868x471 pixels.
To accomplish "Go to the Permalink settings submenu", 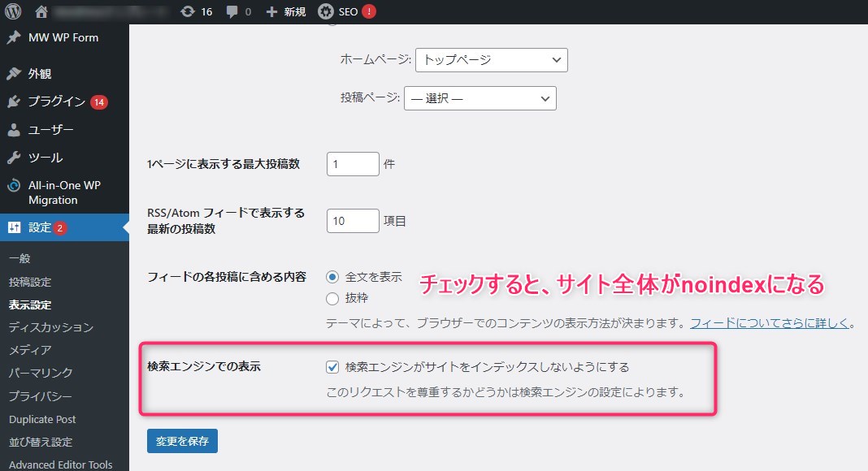I will 41,373.
